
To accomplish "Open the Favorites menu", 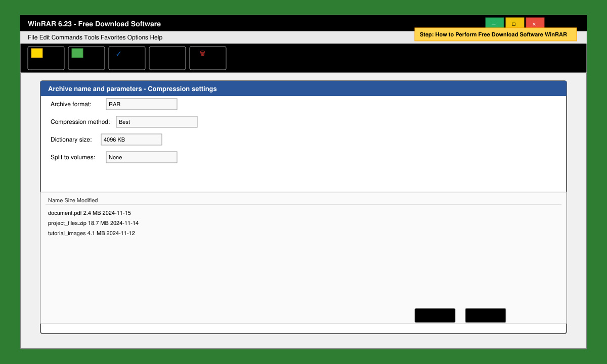I will pyautogui.click(x=113, y=37).
